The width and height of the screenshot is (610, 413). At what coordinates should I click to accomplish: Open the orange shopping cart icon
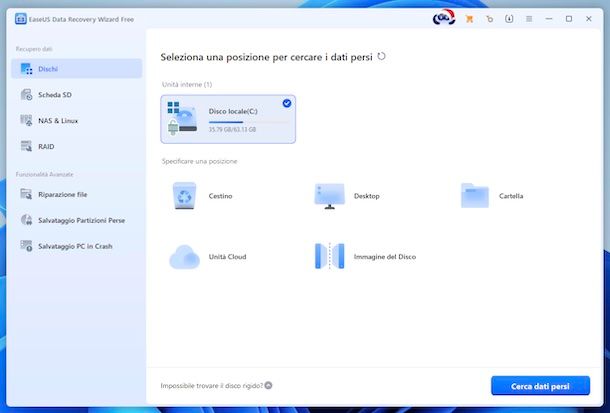coord(469,19)
